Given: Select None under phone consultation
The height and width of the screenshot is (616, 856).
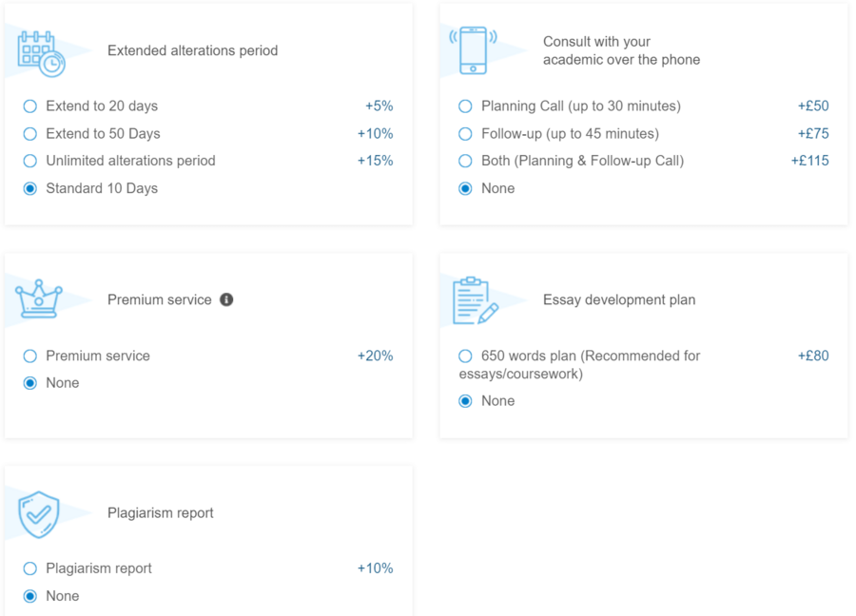Looking at the screenshot, I should [465, 189].
